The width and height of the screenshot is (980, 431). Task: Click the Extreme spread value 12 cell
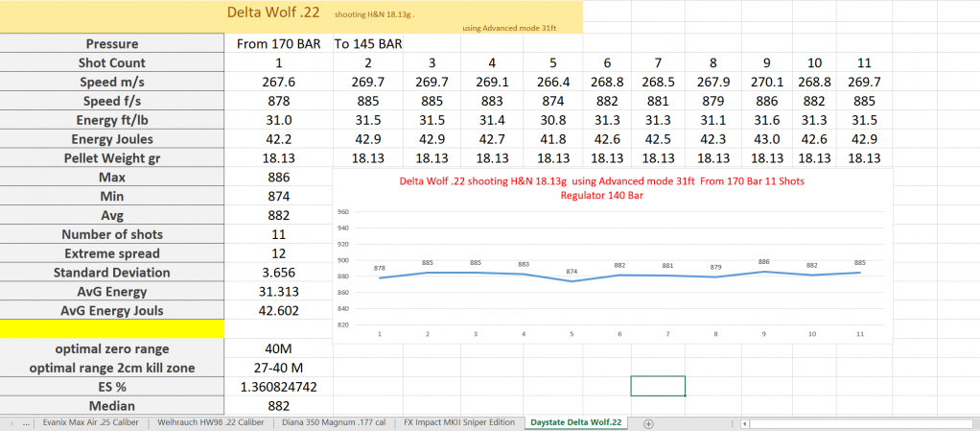(279, 253)
